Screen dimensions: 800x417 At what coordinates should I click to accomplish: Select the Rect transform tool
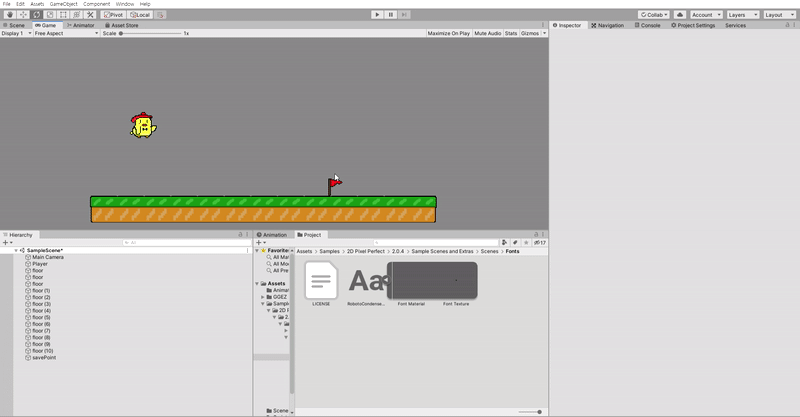pyautogui.click(x=63, y=15)
